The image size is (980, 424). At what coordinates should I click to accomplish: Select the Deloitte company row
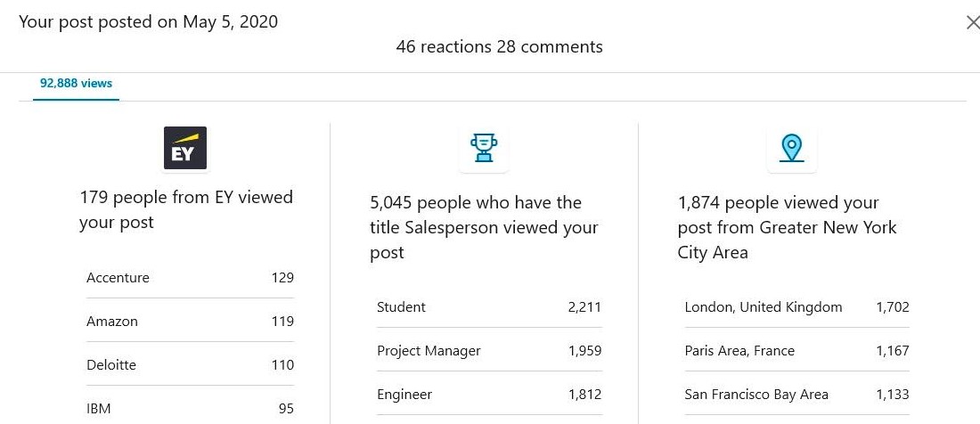(190, 365)
